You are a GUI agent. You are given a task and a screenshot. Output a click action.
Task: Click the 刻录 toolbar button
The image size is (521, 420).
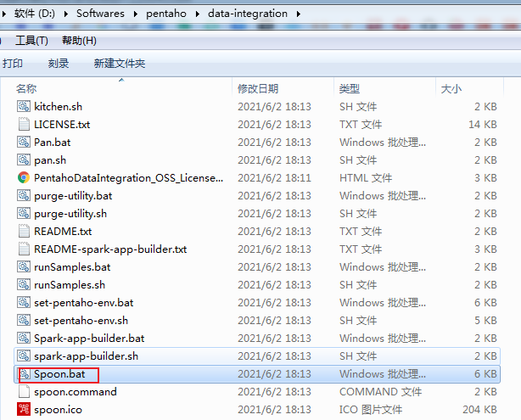pyautogui.click(x=59, y=63)
